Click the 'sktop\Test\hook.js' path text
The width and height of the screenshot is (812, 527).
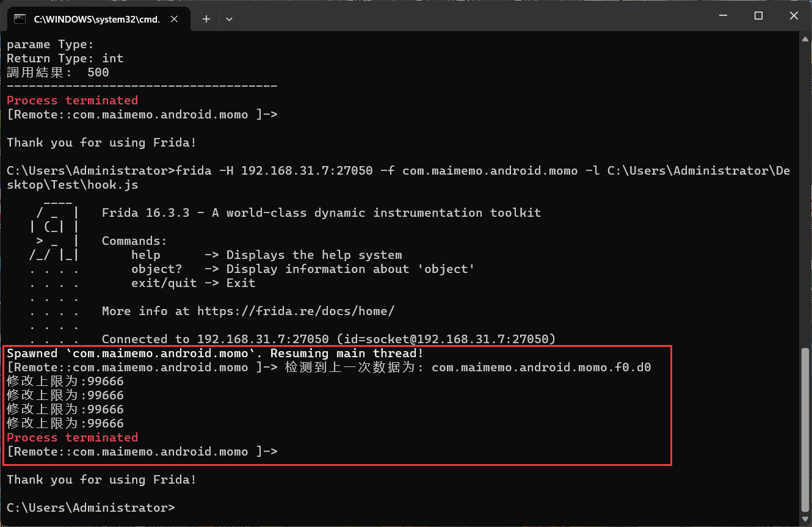click(73, 184)
